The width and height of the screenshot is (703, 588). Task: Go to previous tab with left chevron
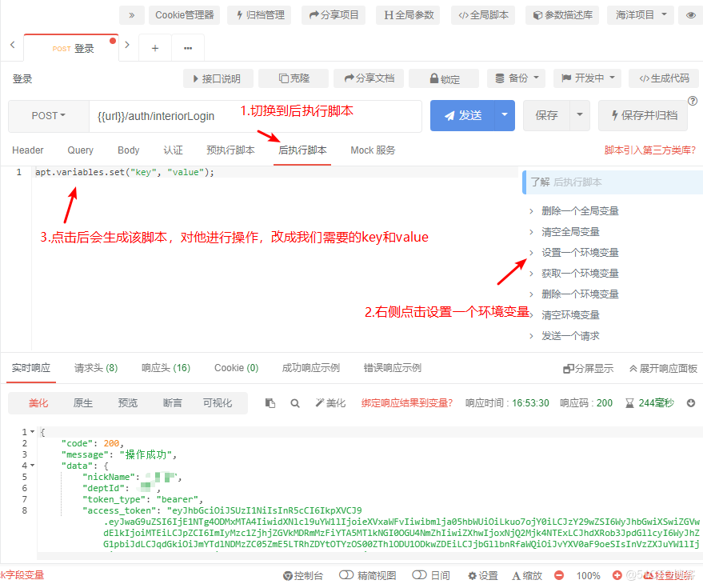pyautogui.click(x=13, y=45)
